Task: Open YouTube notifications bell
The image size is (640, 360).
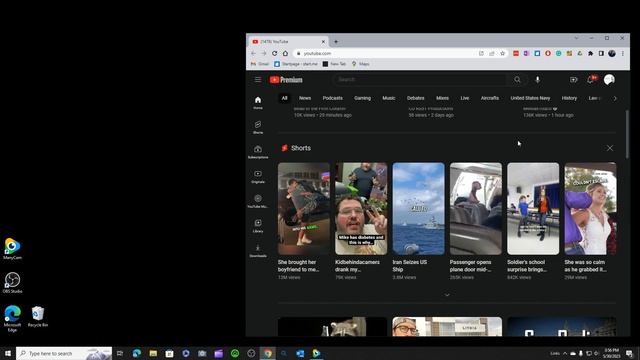Action: point(591,80)
